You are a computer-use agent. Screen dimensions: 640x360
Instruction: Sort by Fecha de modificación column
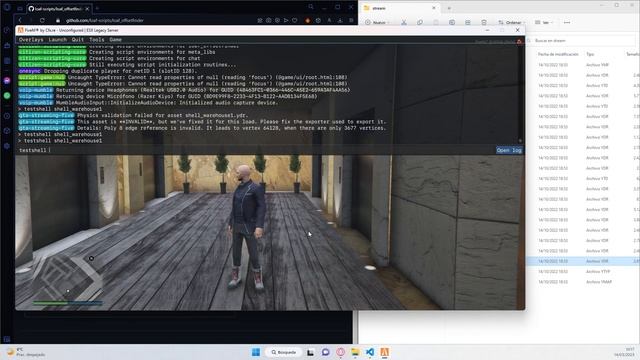558,54
